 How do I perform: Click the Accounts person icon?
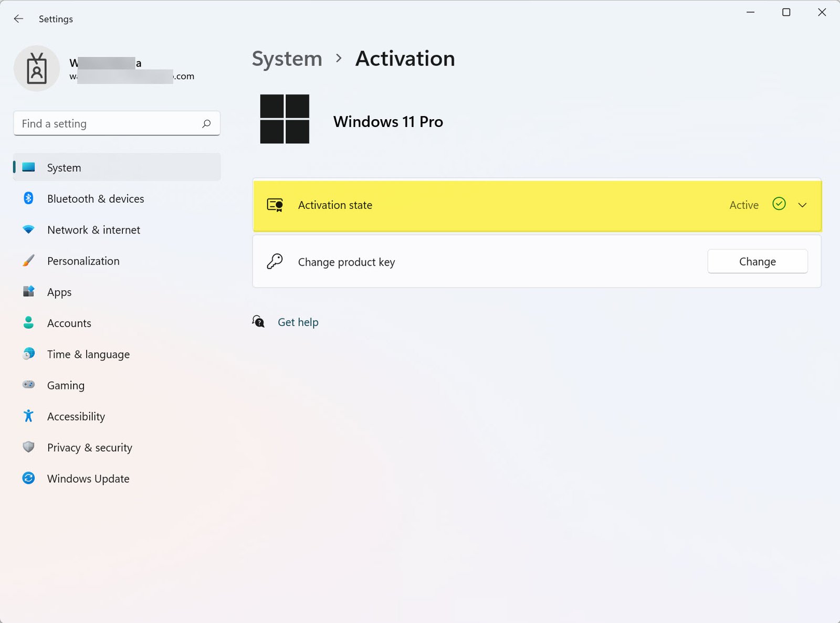(29, 323)
